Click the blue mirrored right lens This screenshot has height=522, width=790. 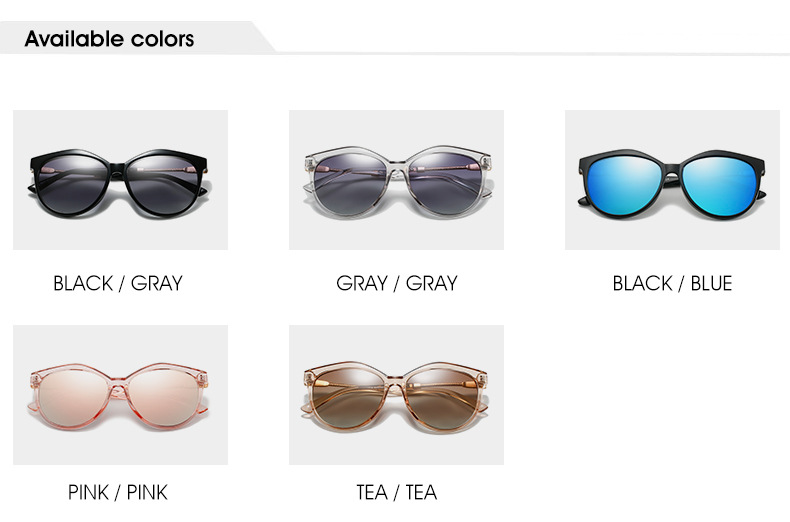click(x=720, y=186)
